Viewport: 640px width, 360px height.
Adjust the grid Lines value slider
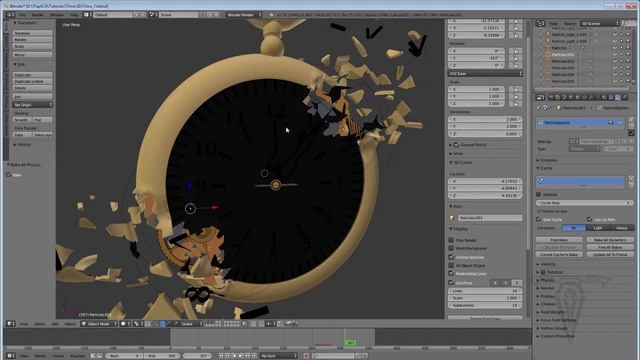pos(485,291)
